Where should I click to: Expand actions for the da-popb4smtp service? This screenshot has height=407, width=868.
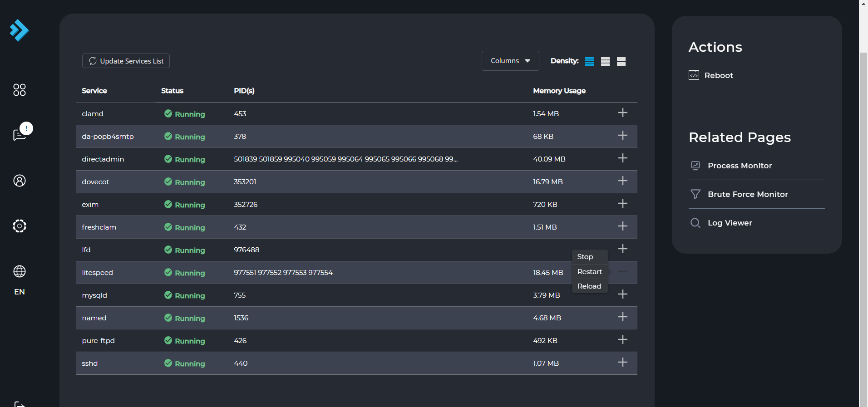point(623,136)
